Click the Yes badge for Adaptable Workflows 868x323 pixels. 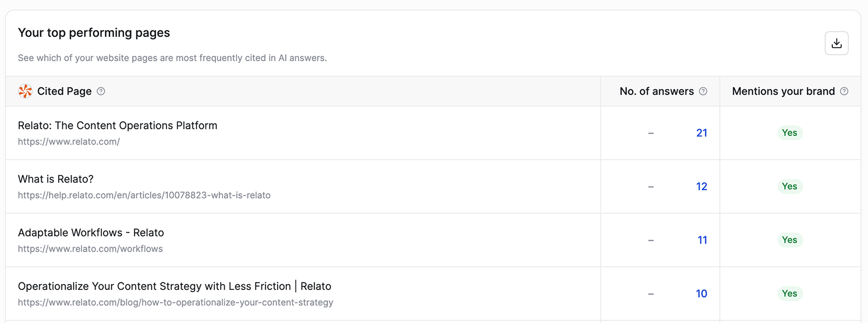coord(790,240)
